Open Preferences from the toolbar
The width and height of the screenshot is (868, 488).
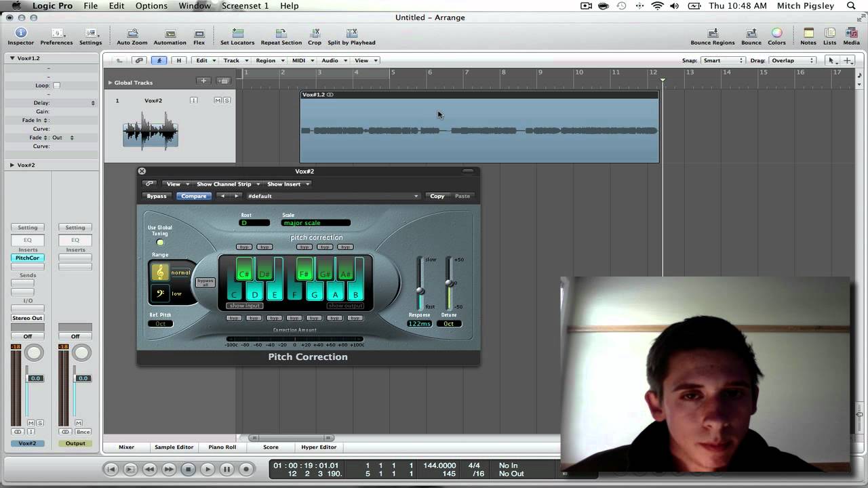[56, 37]
